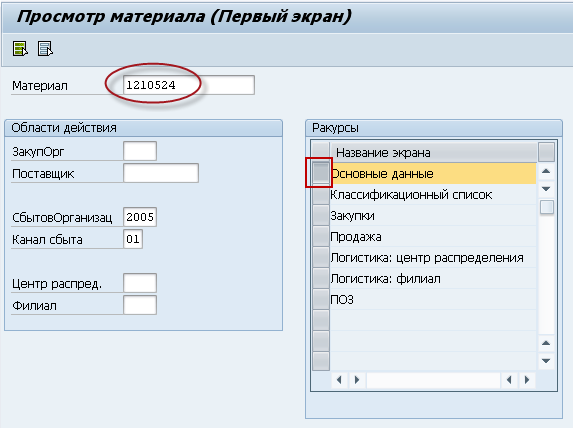Click the scroll-right arrow next to left arrow
The image size is (573, 428).
[x=357, y=380]
